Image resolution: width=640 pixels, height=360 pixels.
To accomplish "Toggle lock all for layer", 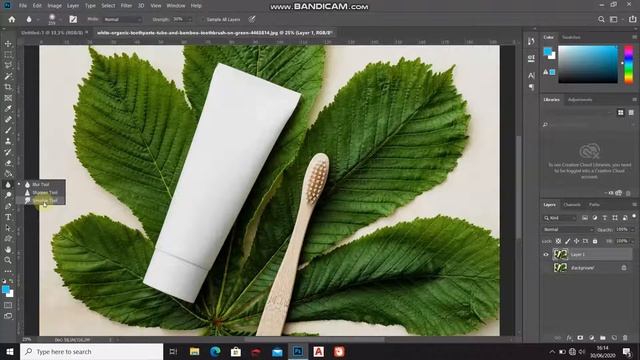I will click(595, 241).
